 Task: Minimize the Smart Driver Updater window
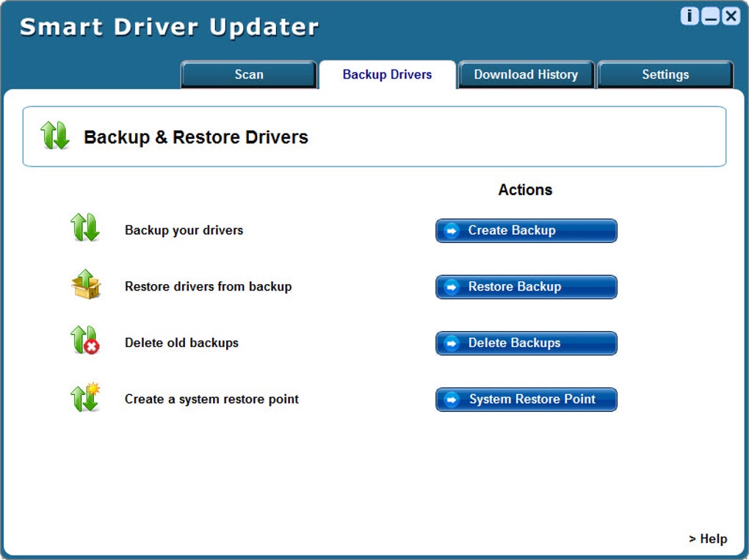coord(710,15)
